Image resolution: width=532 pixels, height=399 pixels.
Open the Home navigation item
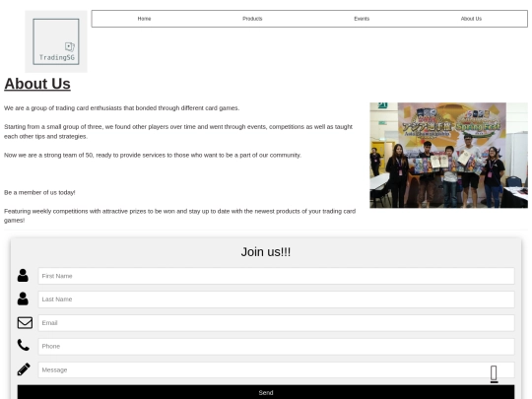point(144,19)
